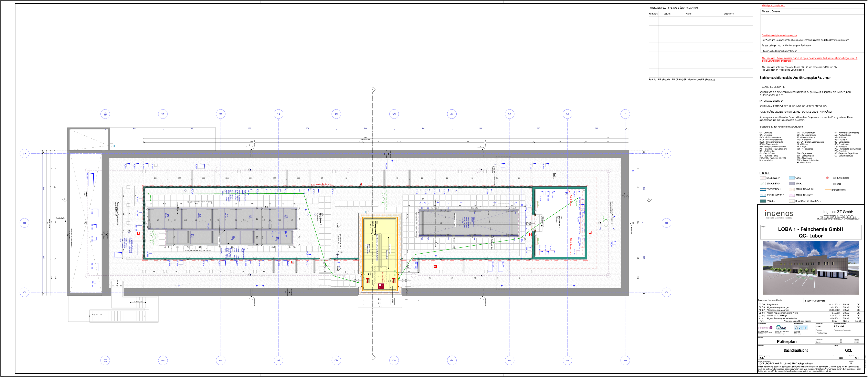Select the GLAS legend color swatch
This screenshot has width=868, height=377.
click(792, 178)
